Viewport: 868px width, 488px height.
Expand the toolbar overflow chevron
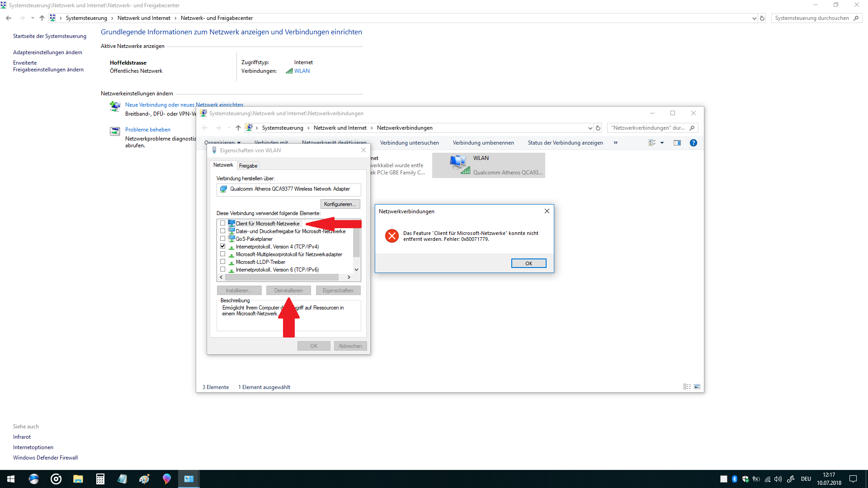pos(615,143)
